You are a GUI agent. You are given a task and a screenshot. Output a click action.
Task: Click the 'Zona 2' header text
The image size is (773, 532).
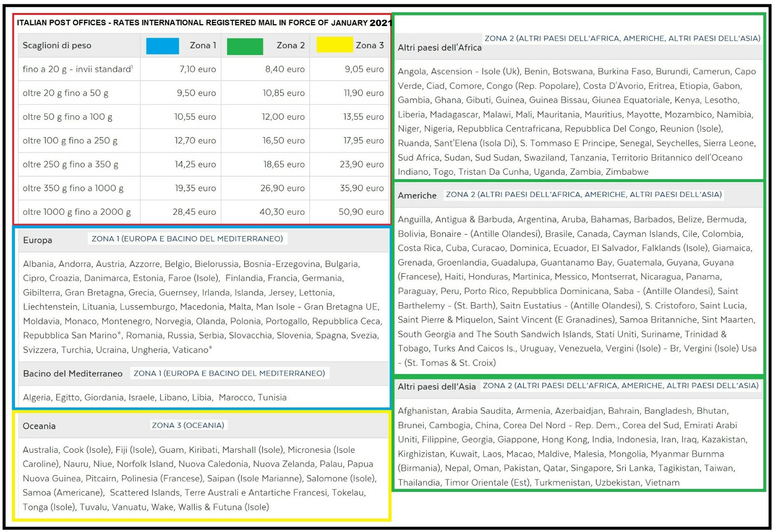(x=291, y=45)
